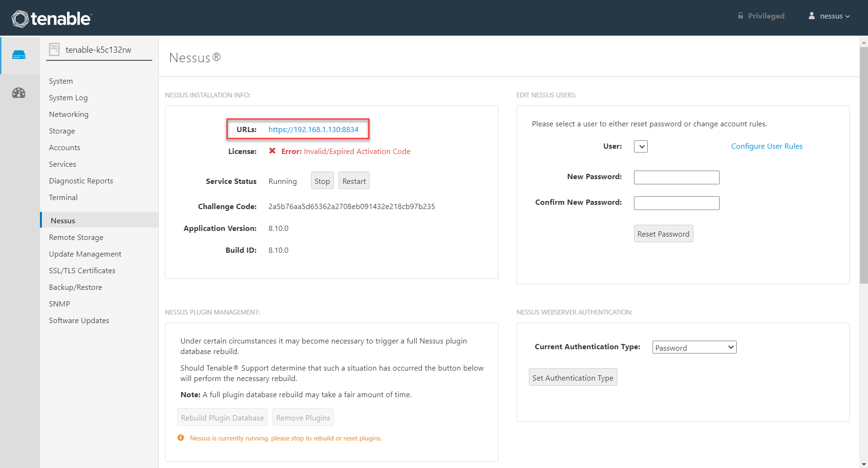This screenshot has width=868, height=468.
Task: Click the Running service status text
Action: click(283, 181)
